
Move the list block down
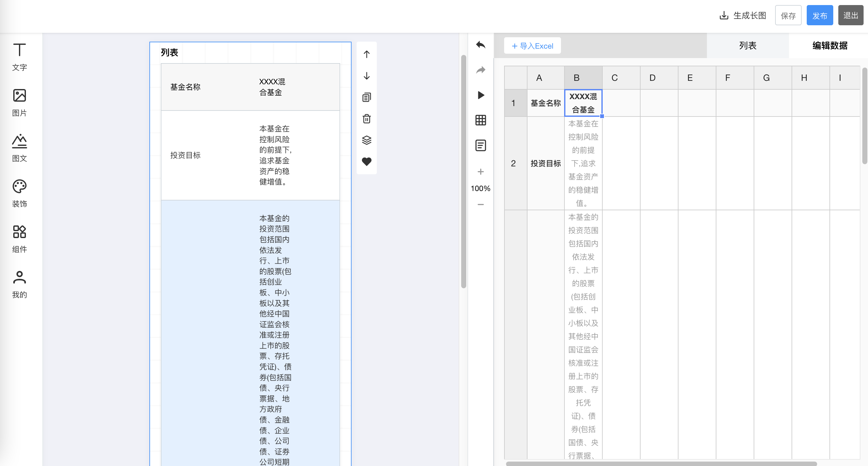coord(367,76)
